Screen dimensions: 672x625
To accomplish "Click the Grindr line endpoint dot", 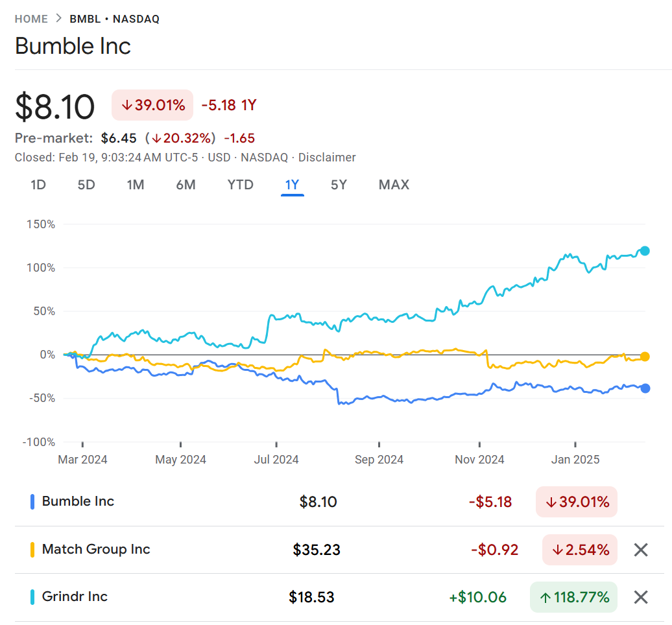I will [x=645, y=251].
